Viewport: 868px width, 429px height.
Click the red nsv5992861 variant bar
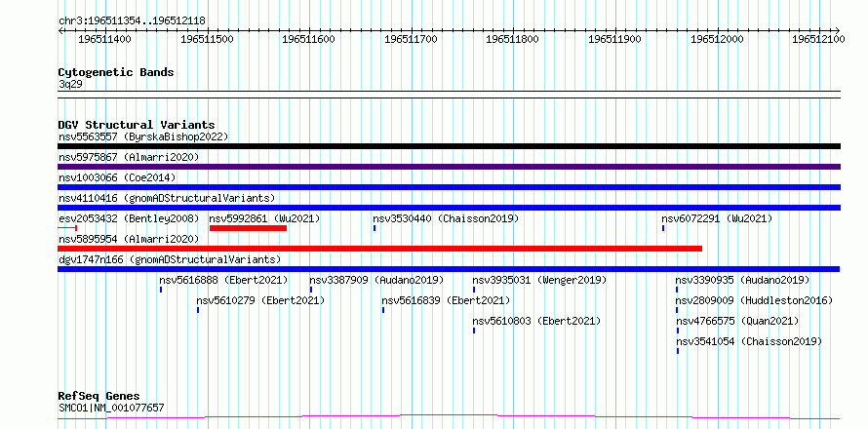[x=248, y=228]
